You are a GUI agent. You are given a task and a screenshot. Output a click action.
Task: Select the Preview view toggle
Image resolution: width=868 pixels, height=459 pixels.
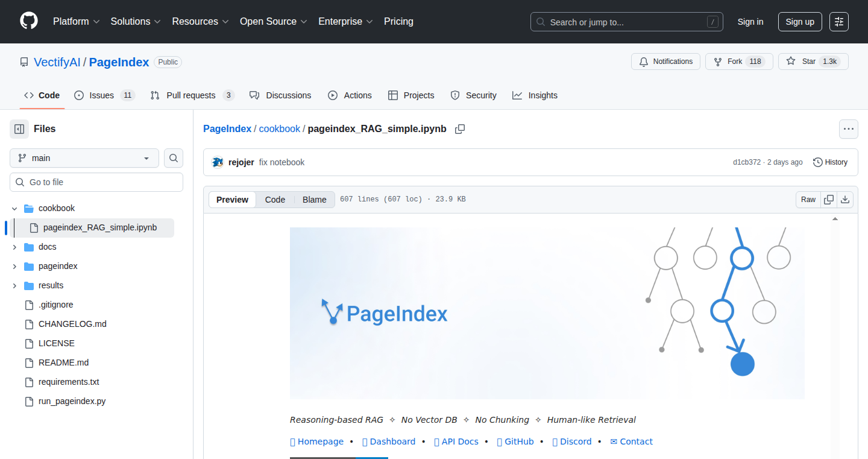pyautogui.click(x=232, y=200)
